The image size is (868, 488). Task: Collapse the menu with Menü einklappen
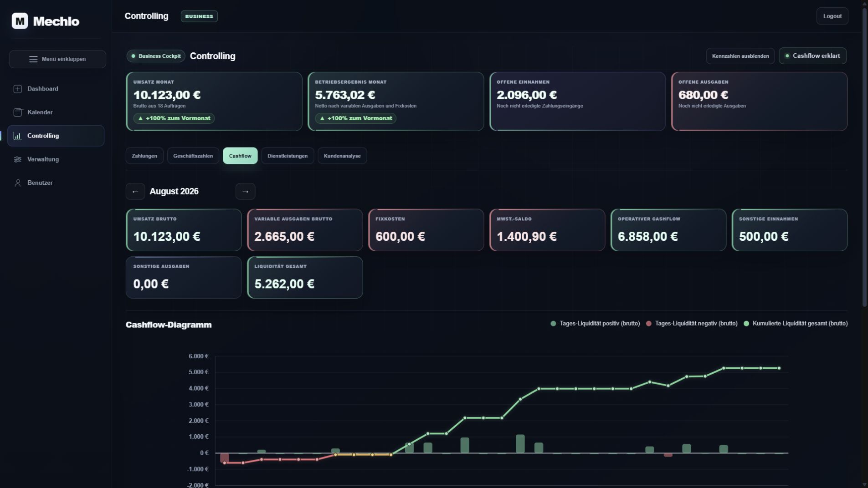click(57, 59)
